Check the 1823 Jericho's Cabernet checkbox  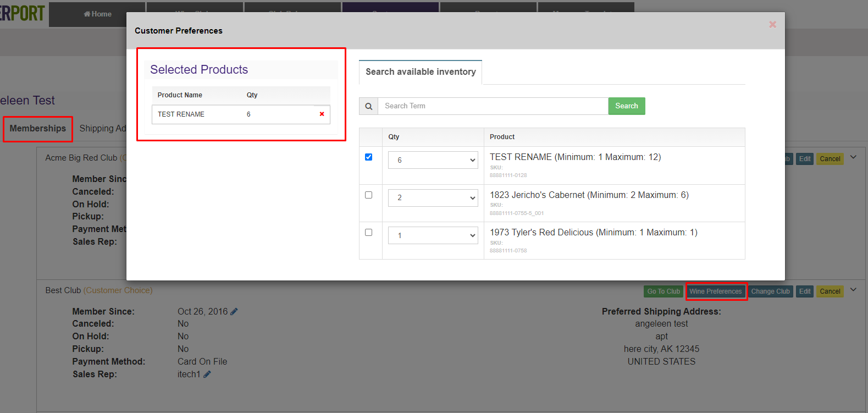coord(368,195)
